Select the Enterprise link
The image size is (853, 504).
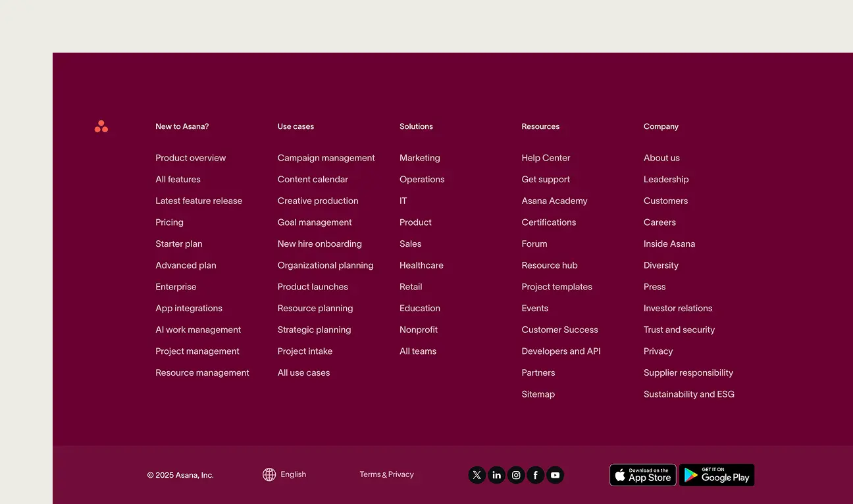(x=176, y=287)
